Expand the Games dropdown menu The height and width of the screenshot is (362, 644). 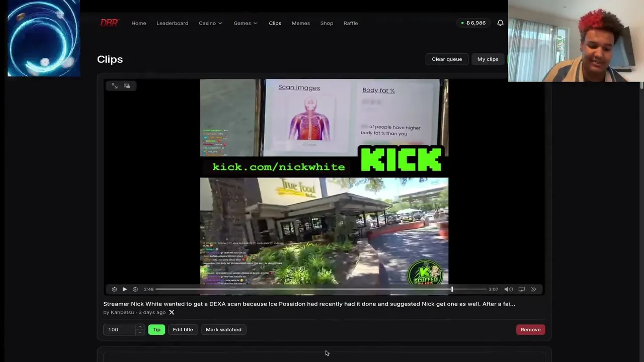click(x=246, y=23)
